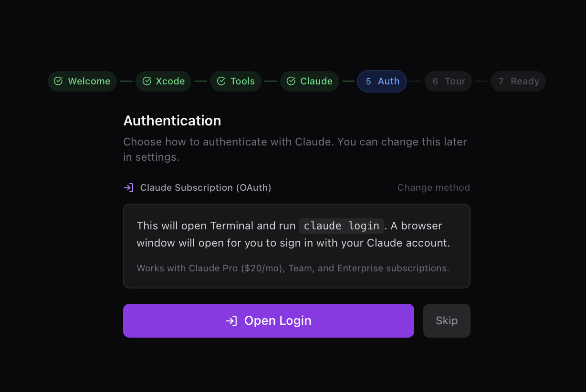
Task: Click the arrow icon inside Open Login button
Action: [x=232, y=320]
